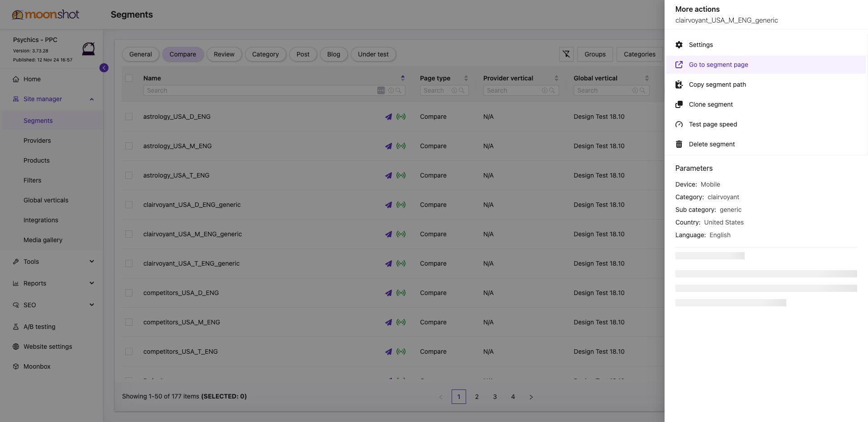Click the external link icon for segment page
Screen dimensions: 868x422
(679, 65)
